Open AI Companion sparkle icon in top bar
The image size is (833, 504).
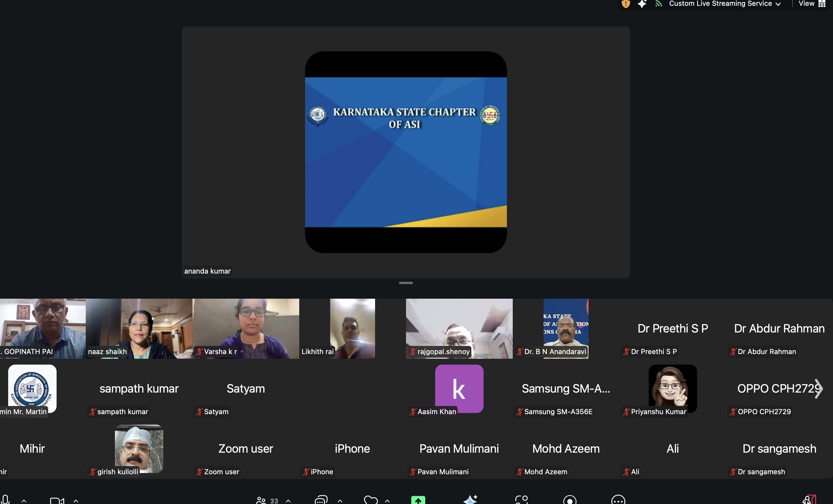(642, 4)
